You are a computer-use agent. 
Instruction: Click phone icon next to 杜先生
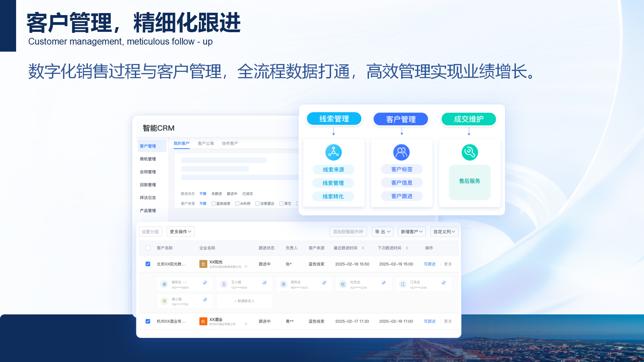pos(384,283)
